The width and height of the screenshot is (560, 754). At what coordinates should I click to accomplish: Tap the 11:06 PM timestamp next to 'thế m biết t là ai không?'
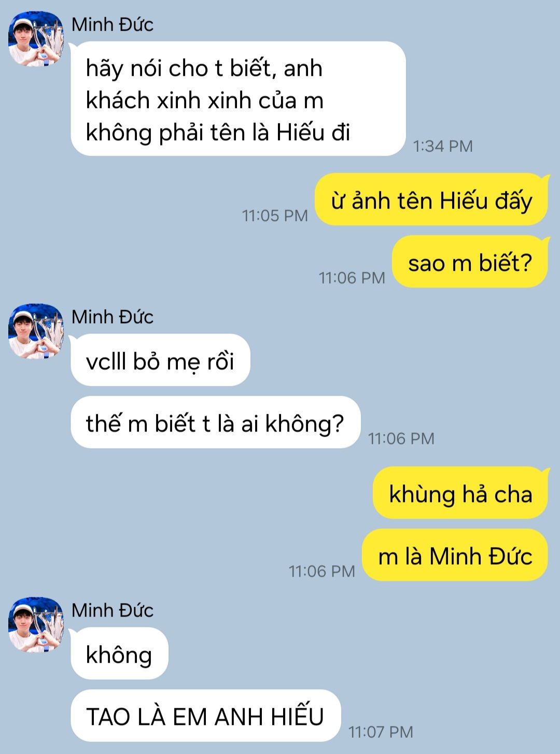(401, 438)
